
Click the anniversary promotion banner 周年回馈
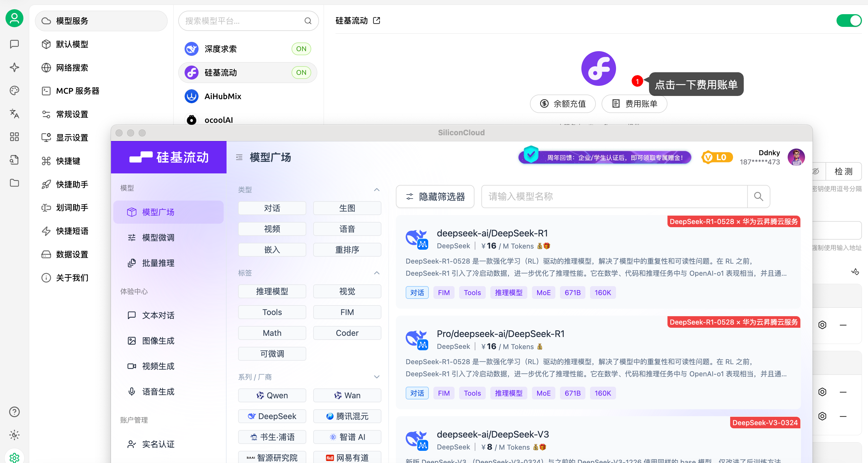coord(605,157)
